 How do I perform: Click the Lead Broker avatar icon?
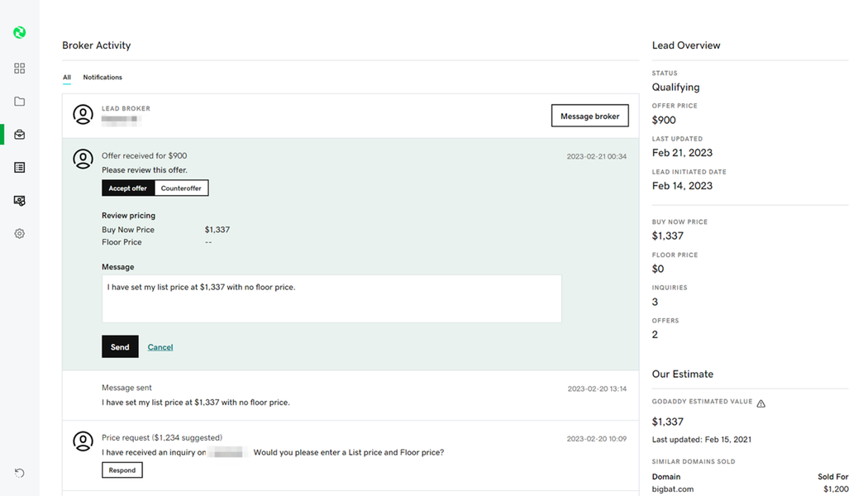point(83,115)
